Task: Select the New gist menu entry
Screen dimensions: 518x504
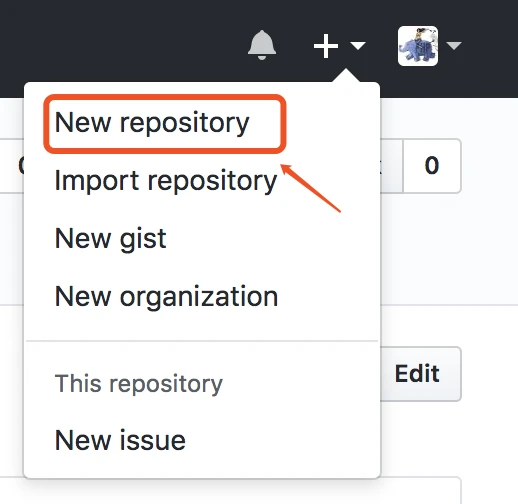Action: click(x=110, y=239)
